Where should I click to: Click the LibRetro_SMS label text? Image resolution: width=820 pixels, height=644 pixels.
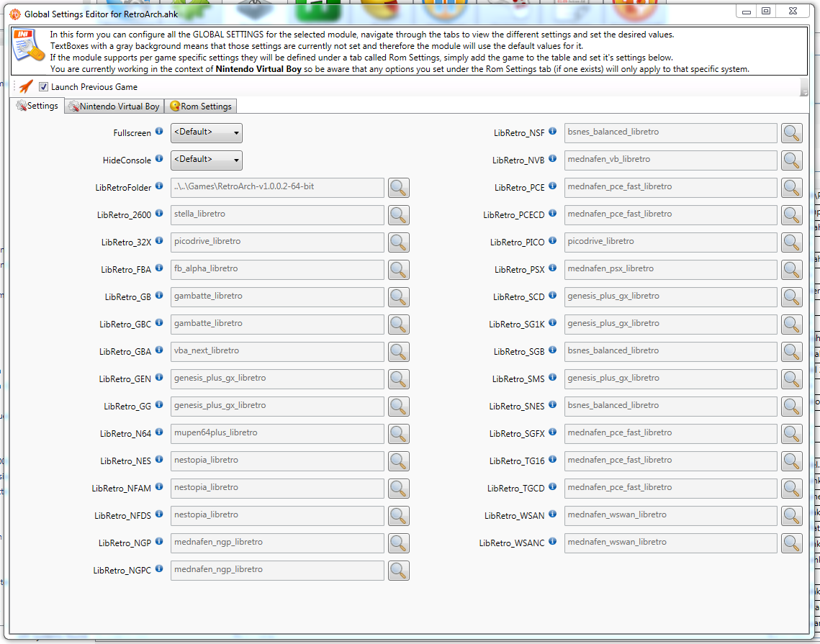[518, 379]
